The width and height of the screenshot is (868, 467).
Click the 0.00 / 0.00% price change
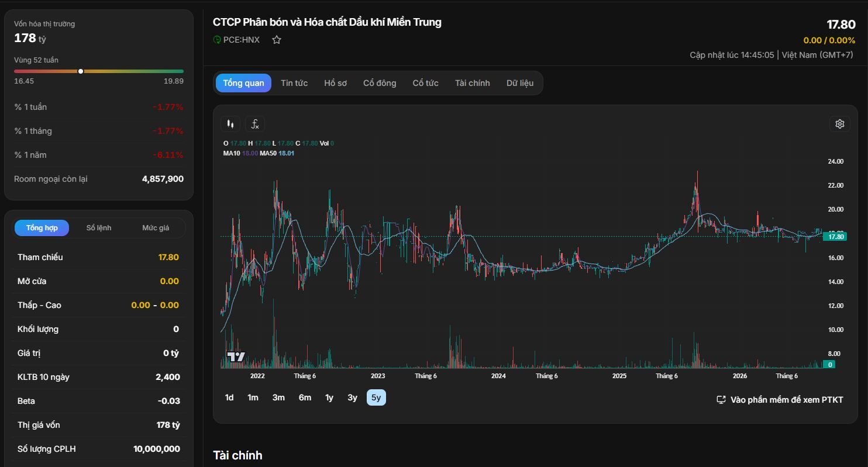click(x=829, y=40)
